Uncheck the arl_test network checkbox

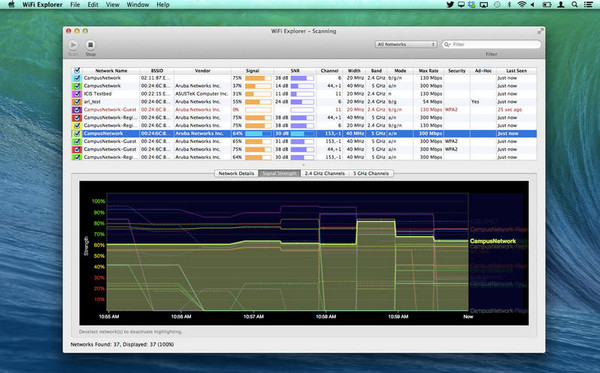pyautogui.click(x=77, y=102)
